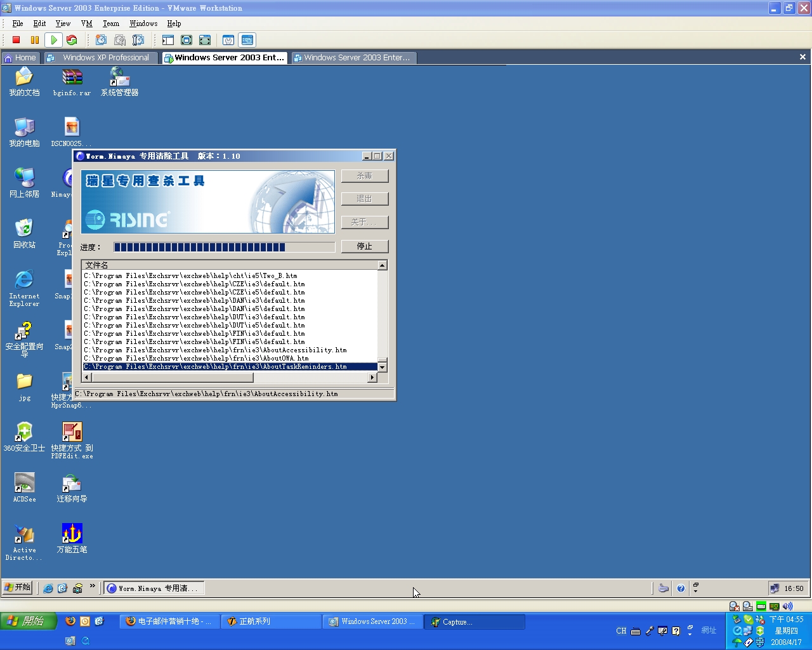The image size is (812, 650).
Task: Select the highlighted AboutTaskReminders.htm row
Action: coord(230,367)
